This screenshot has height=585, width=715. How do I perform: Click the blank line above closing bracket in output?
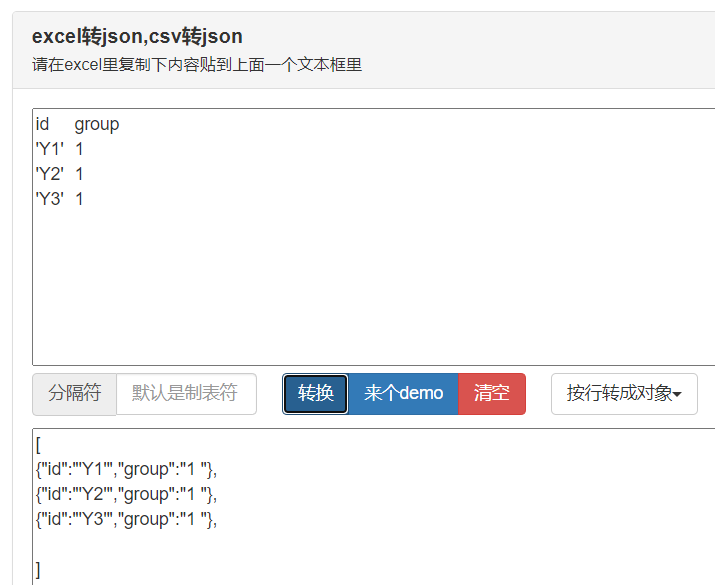click(182, 545)
